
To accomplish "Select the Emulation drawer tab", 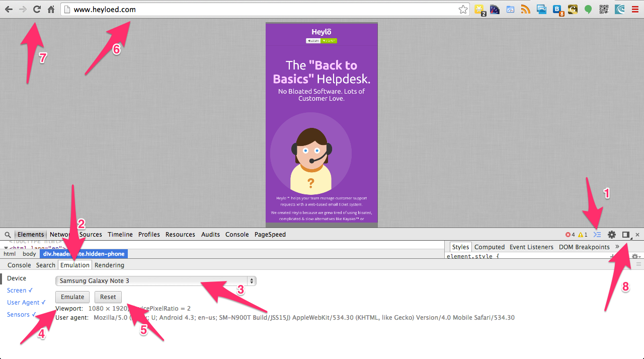I will click(x=75, y=265).
